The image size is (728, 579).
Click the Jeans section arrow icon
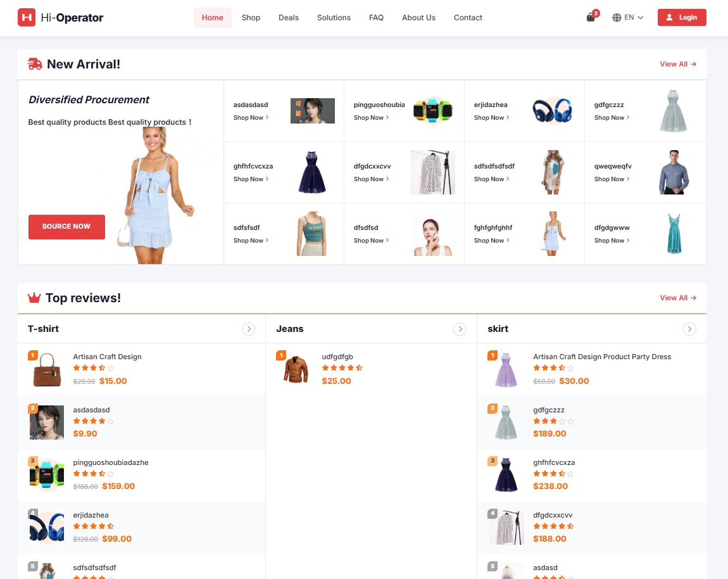(x=460, y=329)
